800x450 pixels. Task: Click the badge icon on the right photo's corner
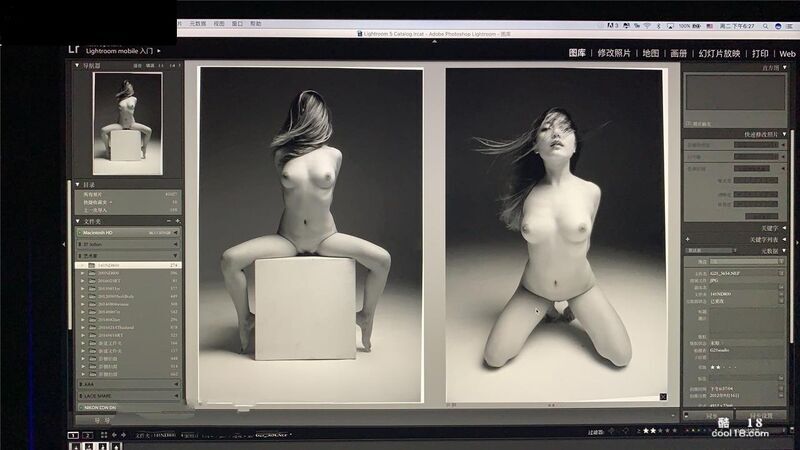(662, 397)
